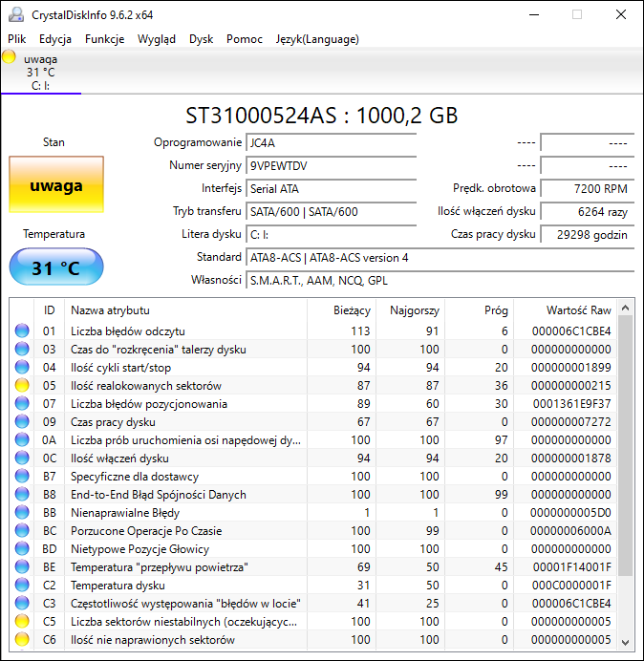644x661 pixels.
Task: Click the Bieżący column header
Action: click(x=342, y=310)
